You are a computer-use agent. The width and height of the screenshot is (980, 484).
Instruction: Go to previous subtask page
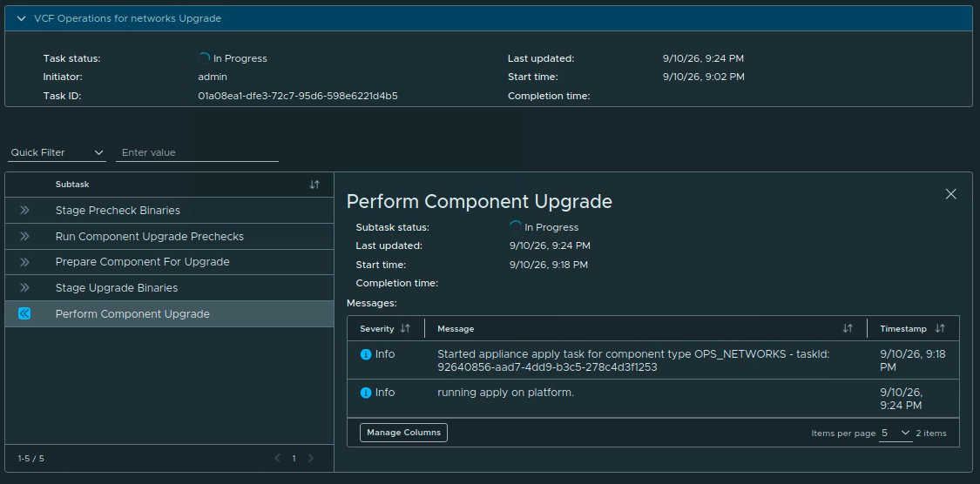278,459
